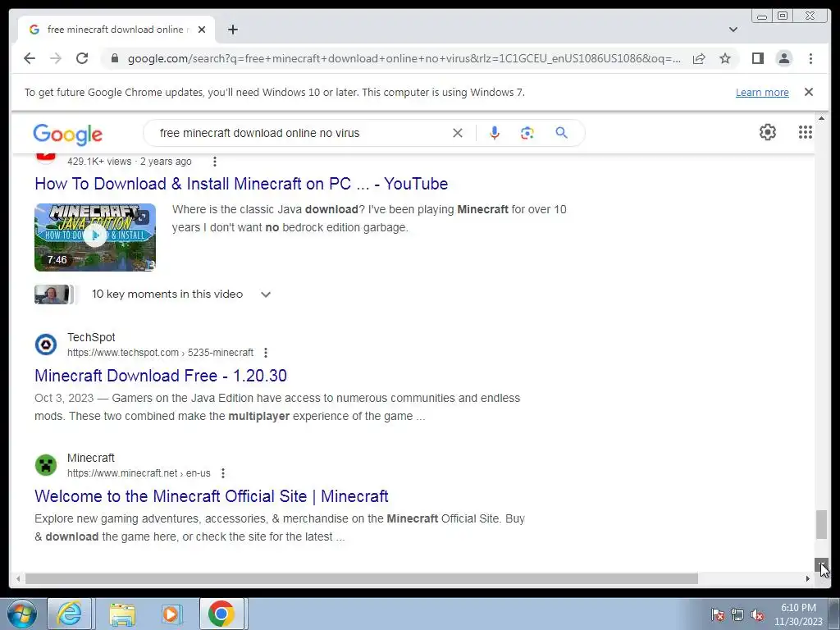Open the Chrome side panel icon
840x630 pixels.
pyautogui.click(x=757, y=58)
